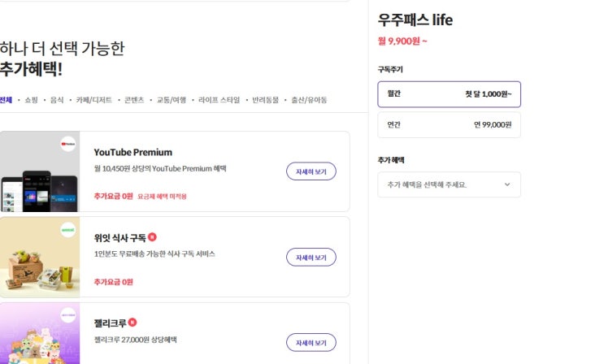Select the 월간 subscription cycle option
Viewport: 604px width, 364px height.
(x=449, y=94)
